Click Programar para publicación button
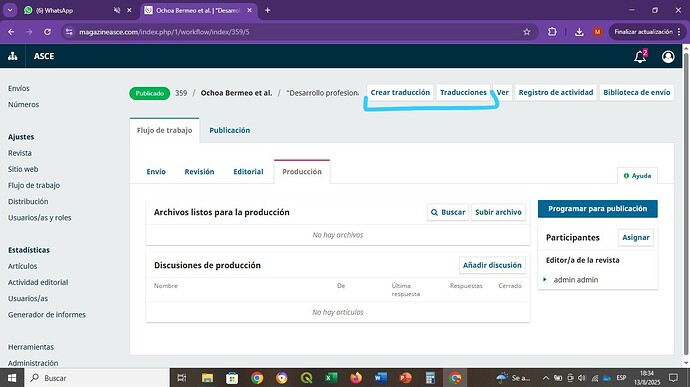 click(x=598, y=209)
